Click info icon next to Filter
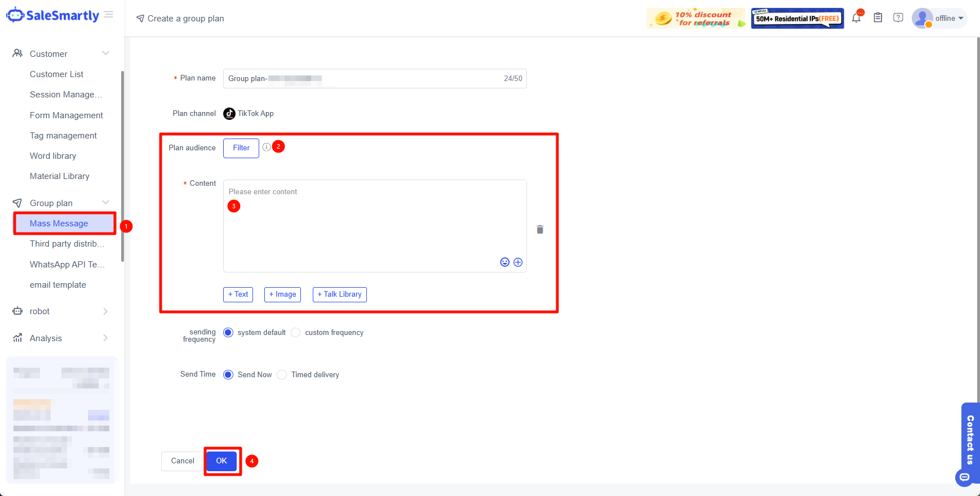 (267, 147)
